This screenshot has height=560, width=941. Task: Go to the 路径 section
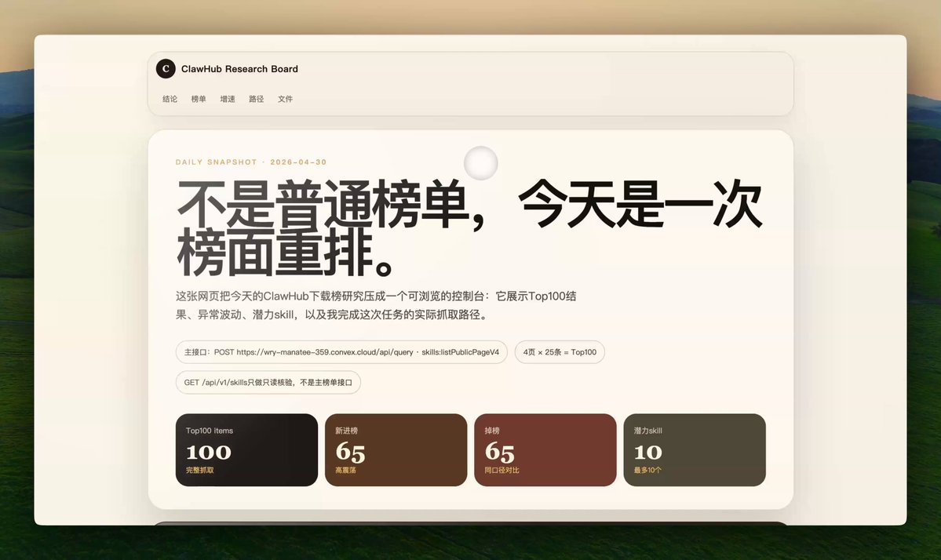pos(257,99)
